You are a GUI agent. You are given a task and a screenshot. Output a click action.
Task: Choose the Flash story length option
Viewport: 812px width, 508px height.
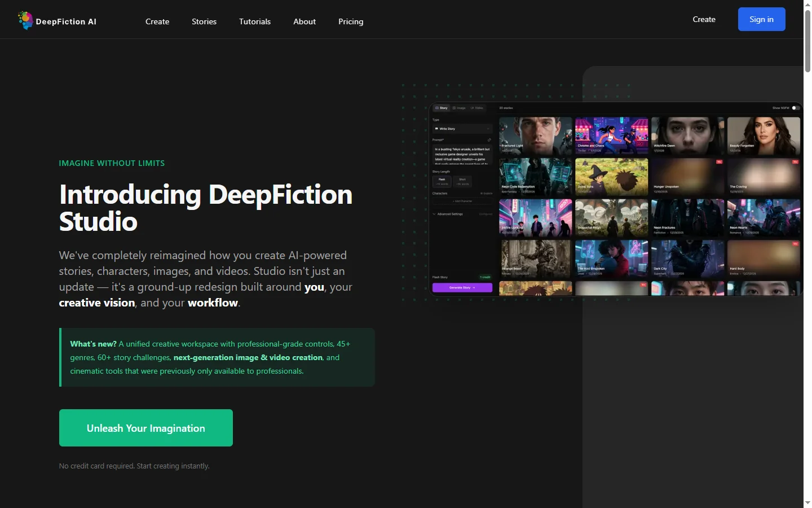442,181
